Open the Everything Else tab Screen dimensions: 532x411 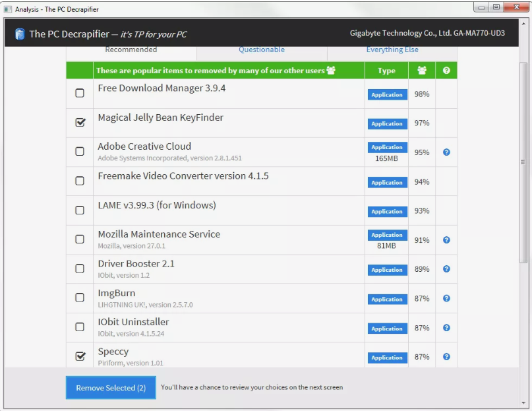tap(392, 49)
